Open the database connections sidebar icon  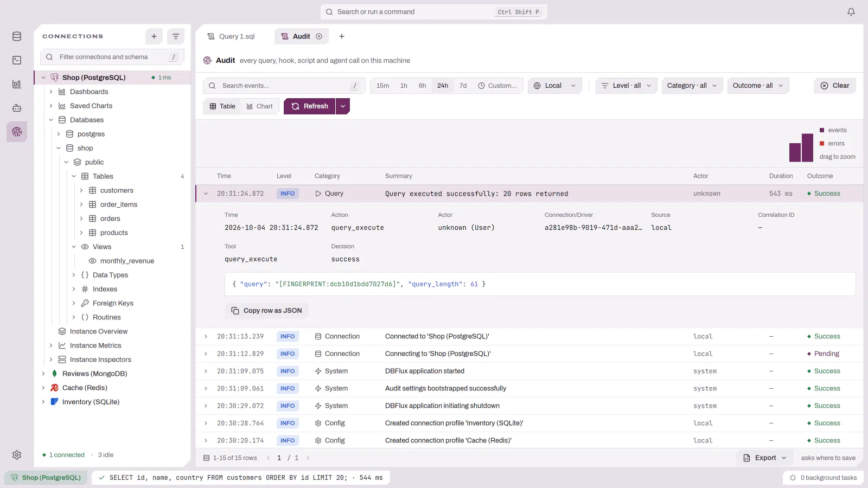point(17,36)
